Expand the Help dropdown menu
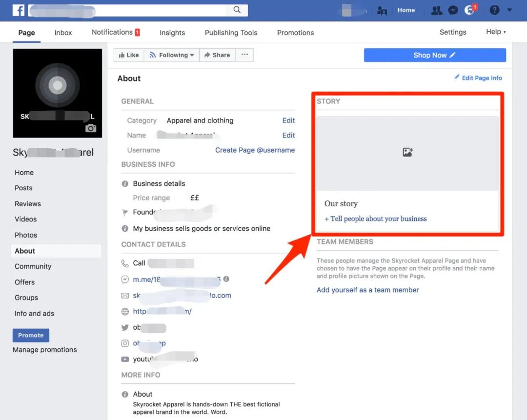The width and height of the screenshot is (527, 420). 496,32
